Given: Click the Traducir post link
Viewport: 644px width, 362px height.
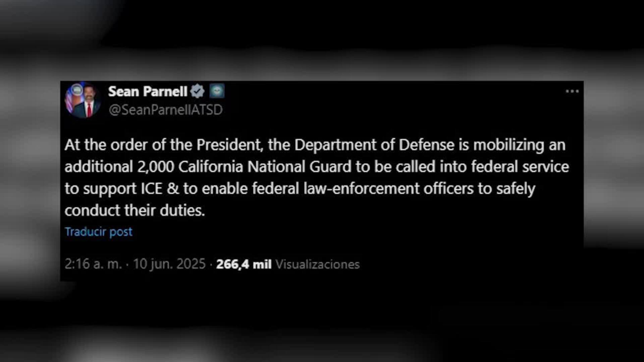Looking at the screenshot, I should [x=99, y=232].
